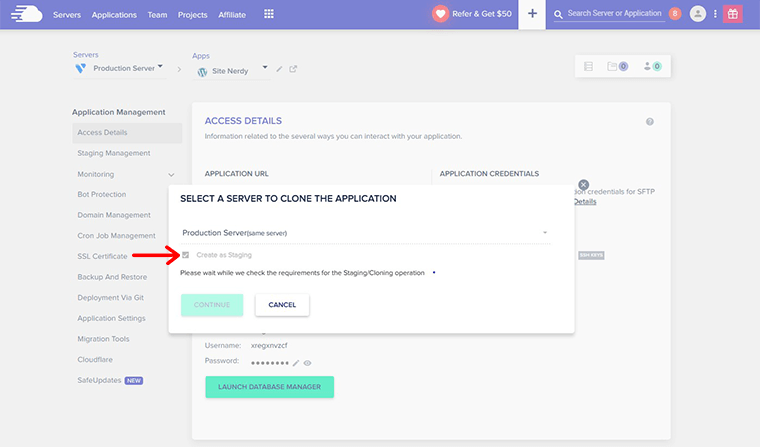Screen dimensions: 760x447
Task: Open Cloudflare section
Action: click(95, 360)
